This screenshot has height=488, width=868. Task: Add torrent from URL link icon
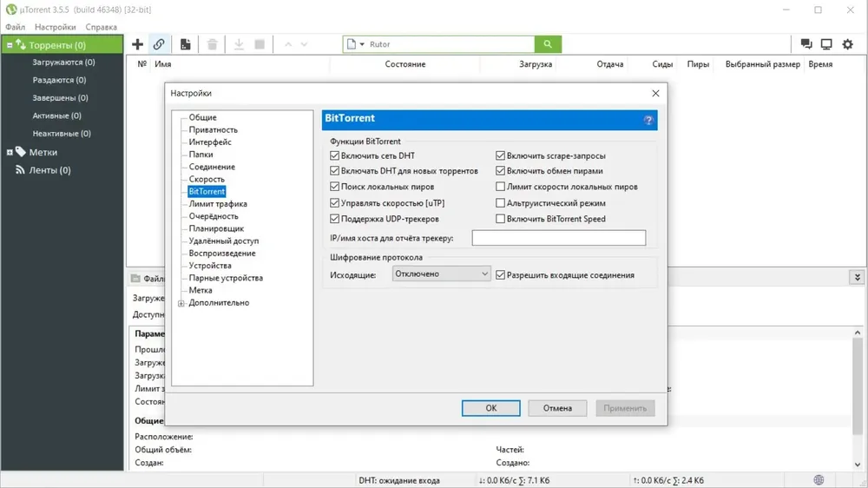(x=159, y=44)
